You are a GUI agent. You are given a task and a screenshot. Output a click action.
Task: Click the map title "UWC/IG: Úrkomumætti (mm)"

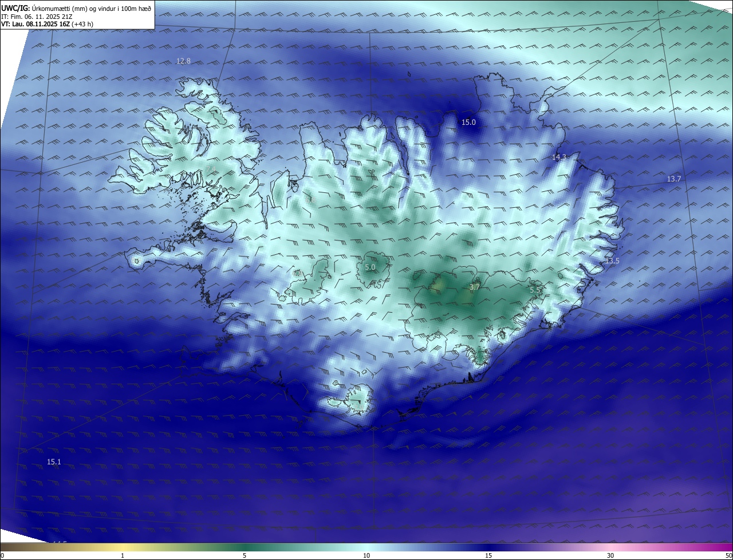click(x=45, y=7)
